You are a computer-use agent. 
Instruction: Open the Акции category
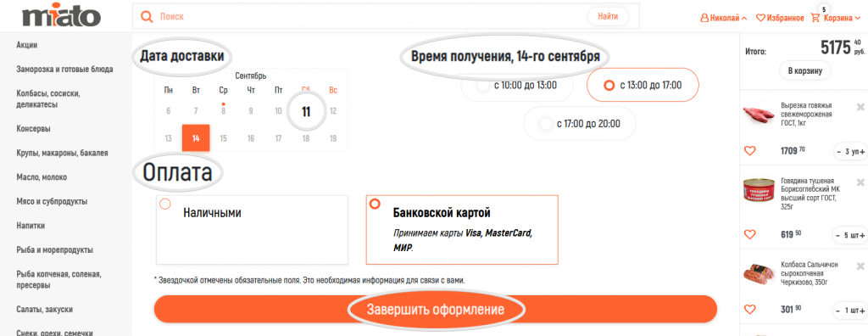27,45
